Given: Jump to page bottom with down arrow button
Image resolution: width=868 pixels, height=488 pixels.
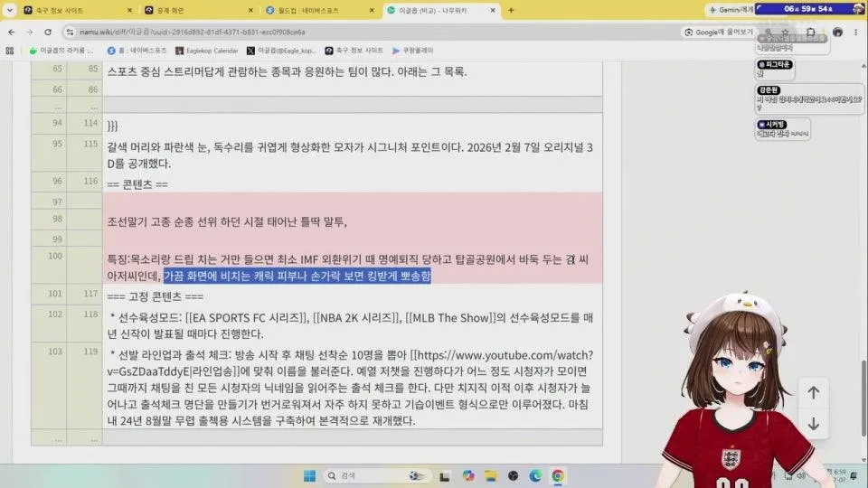Looking at the screenshot, I should click(x=813, y=424).
